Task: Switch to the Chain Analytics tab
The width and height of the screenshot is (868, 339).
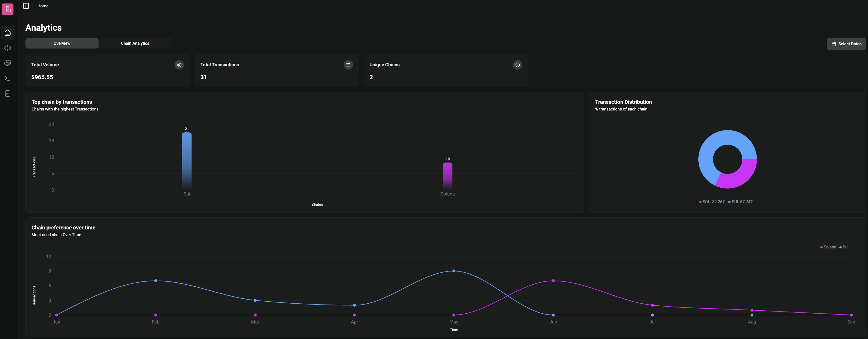Action: coord(135,44)
